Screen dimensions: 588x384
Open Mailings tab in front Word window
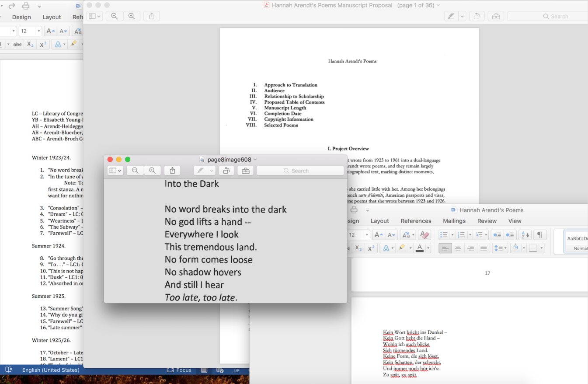pos(454,221)
